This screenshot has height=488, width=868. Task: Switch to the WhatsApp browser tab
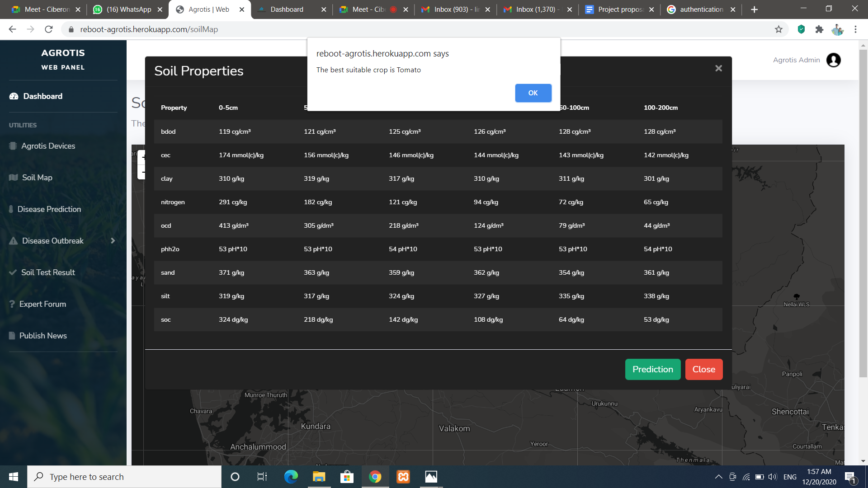tap(128, 9)
